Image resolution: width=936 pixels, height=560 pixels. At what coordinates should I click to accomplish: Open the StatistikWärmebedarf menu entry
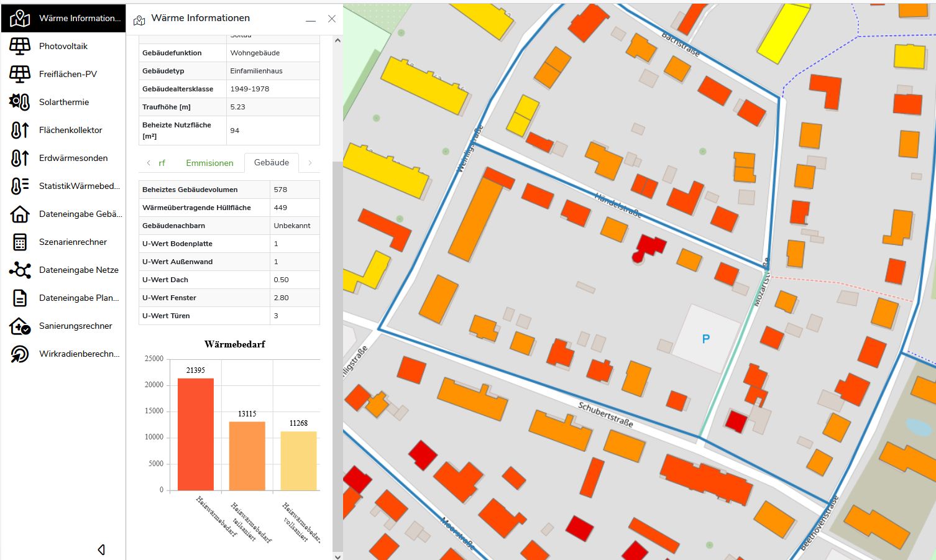coord(79,186)
